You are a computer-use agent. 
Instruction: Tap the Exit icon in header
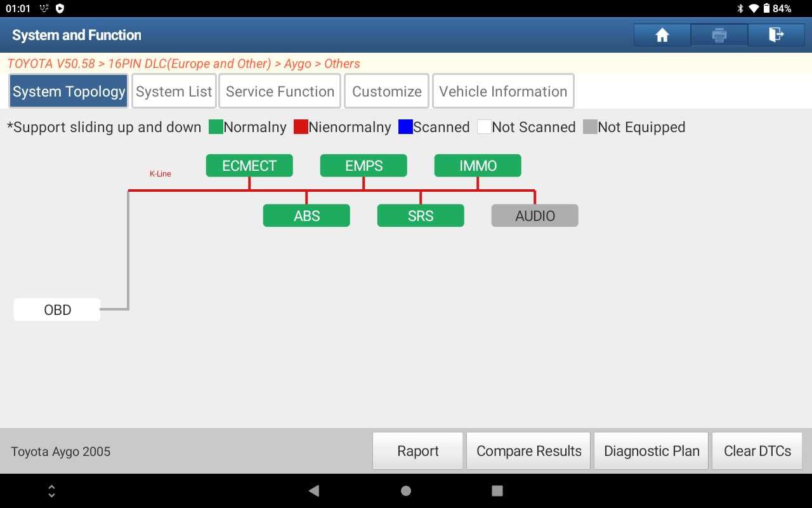776,36
